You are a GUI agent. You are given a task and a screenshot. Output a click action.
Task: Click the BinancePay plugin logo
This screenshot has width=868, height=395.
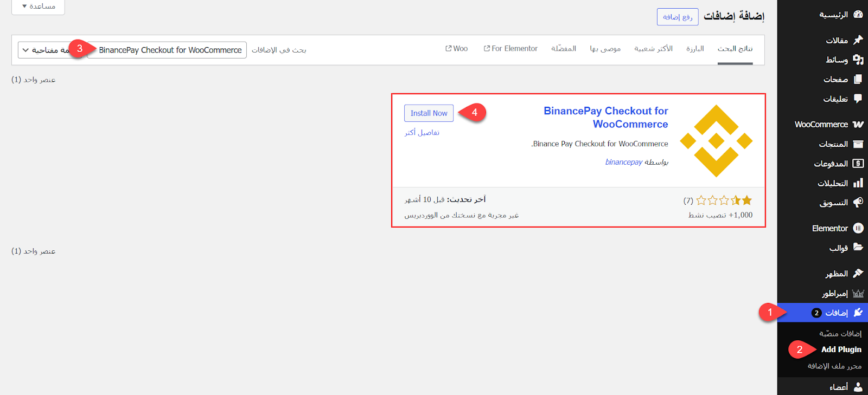pos(716,141)
